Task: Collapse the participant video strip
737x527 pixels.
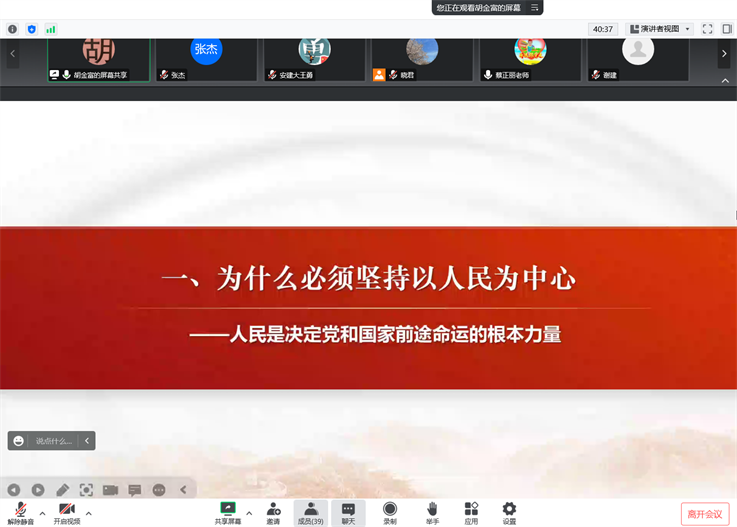Action: [725, 81]
